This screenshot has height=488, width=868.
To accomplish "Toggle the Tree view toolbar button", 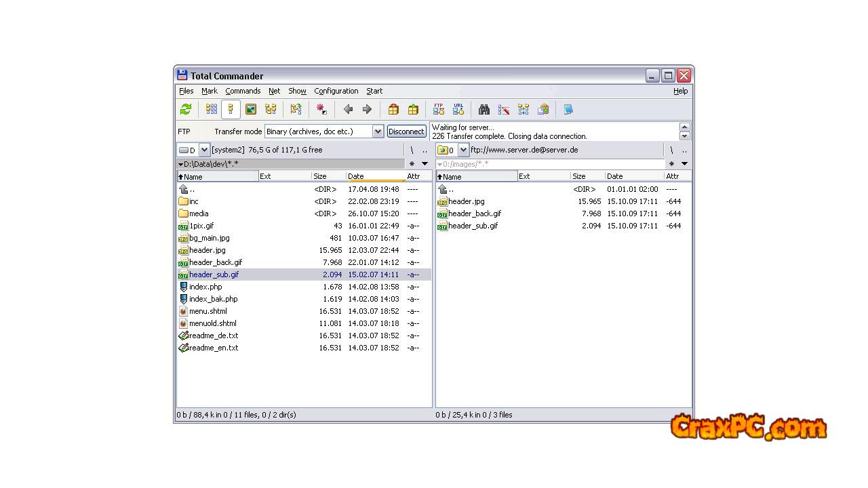I will [x=271, y=109].
